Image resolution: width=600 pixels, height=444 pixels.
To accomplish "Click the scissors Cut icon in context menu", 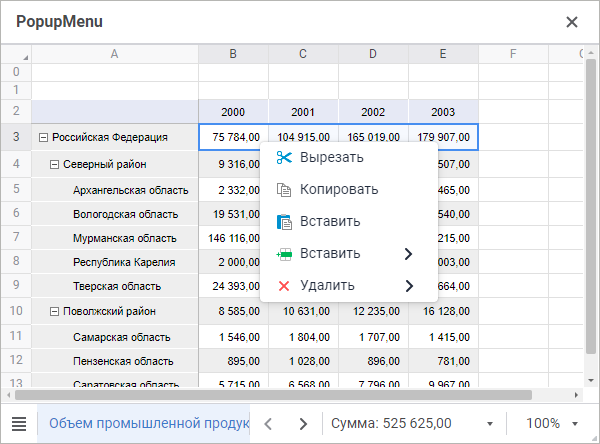I will [284, 158].
